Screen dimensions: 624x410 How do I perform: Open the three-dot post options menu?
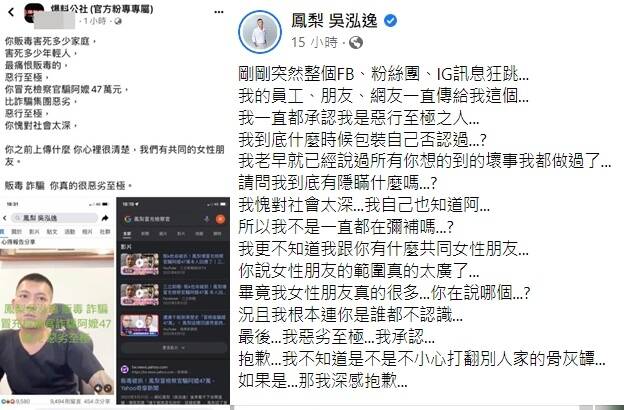click(218, 12)
